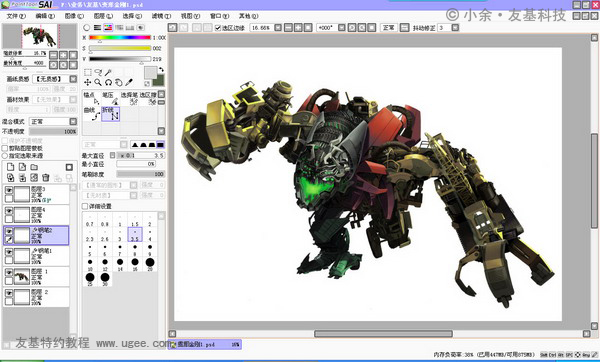Select the lasso selection tool
The height and width of the screenshot is (362, 600).
pos(98,72)
